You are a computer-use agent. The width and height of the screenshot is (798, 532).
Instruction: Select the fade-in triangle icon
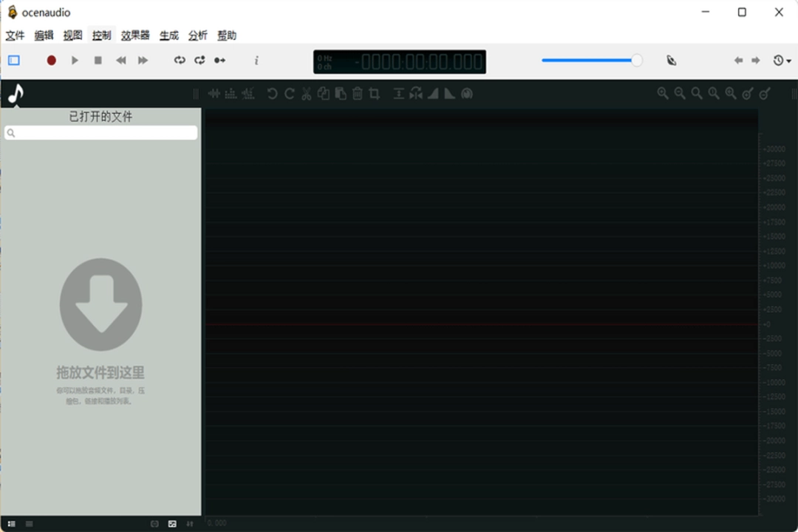433,94
